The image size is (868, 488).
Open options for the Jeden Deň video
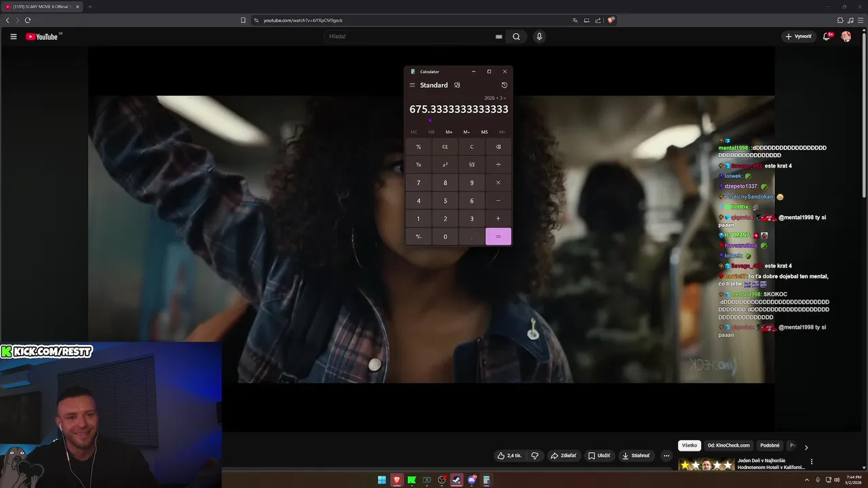point(812,462)
